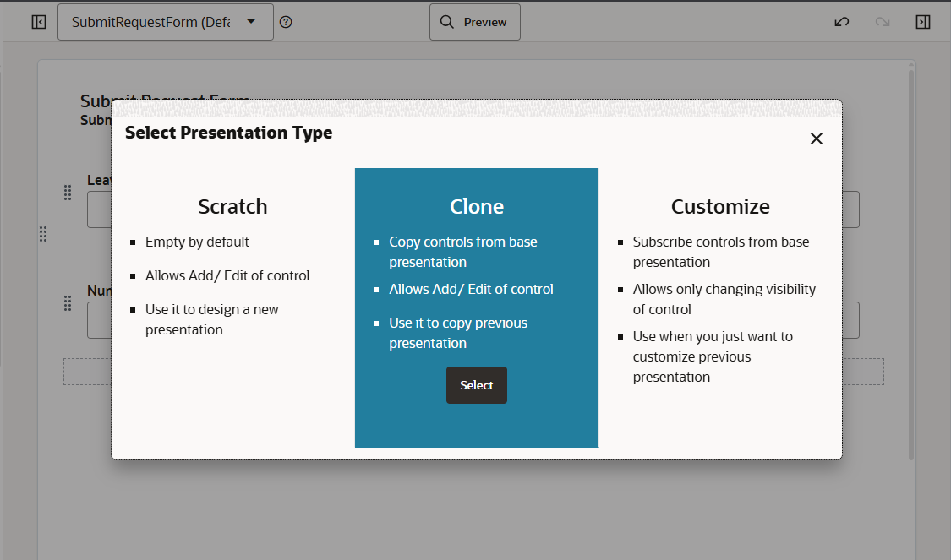Open the SubmitRequestForm presentation dropdown

165,21
